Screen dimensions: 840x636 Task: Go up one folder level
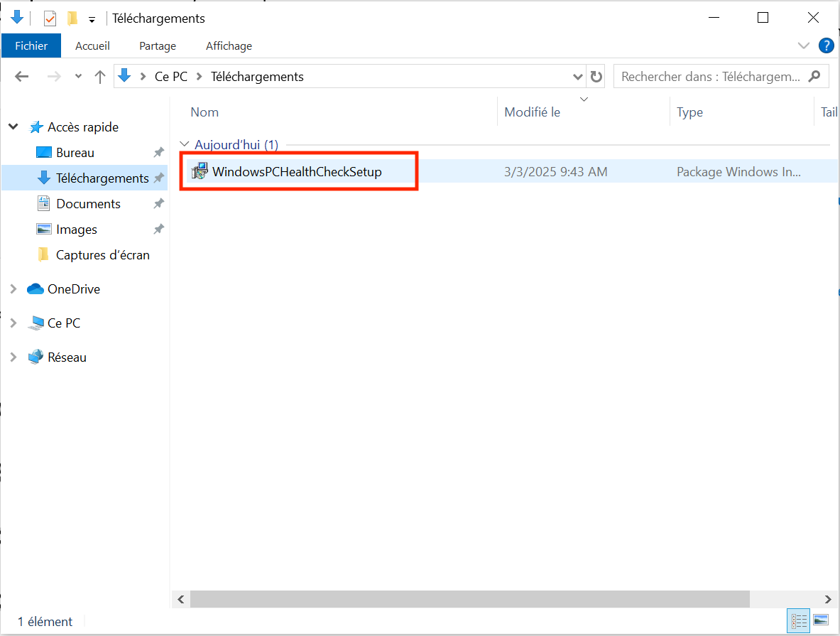pos(99,77)
